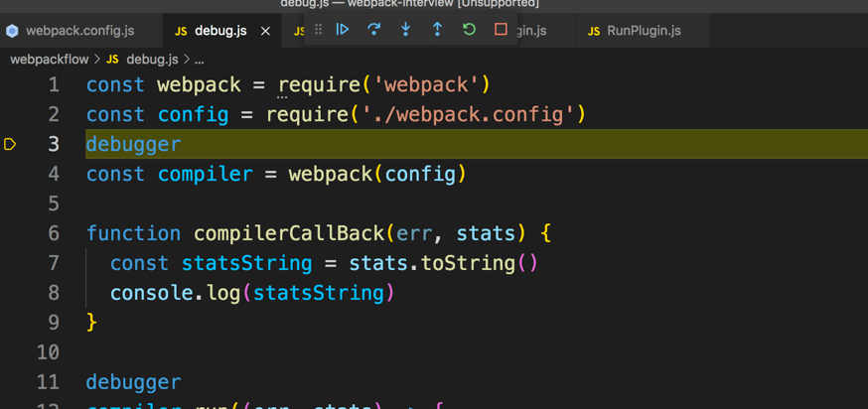
Task: Click the webpack.config.js tab file icon
Action: (12, 31)
